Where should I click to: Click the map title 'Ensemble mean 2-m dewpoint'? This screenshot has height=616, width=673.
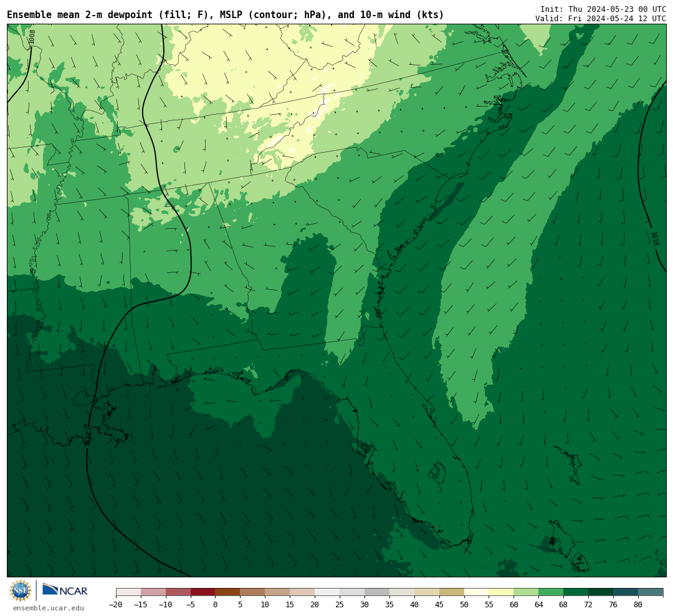point(80,15)
